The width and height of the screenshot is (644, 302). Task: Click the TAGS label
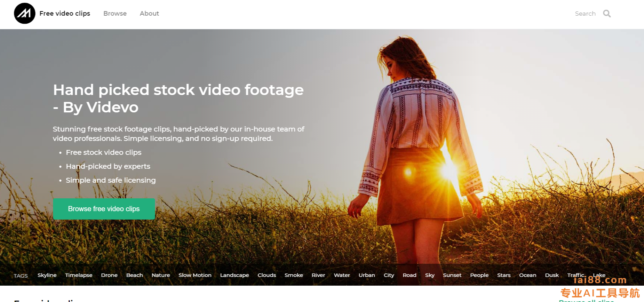coord(21,276)
